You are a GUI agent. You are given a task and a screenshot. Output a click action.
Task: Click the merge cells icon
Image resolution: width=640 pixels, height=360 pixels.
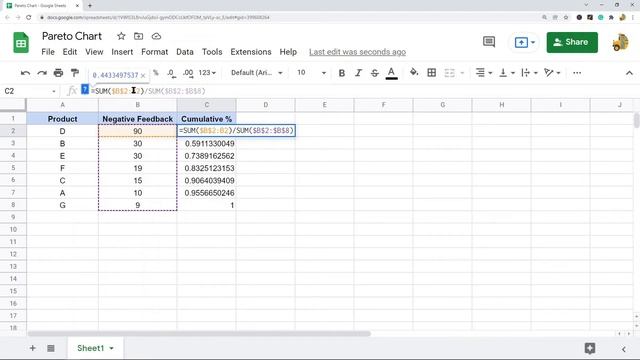[449, 73]
